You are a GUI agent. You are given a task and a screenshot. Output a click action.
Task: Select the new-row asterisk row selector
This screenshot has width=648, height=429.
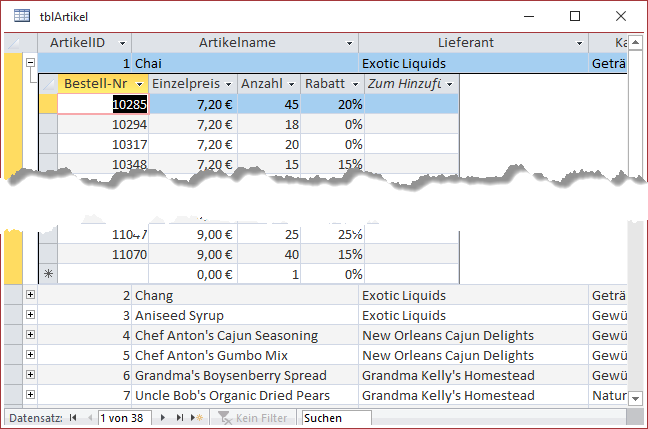pos(48,274)
